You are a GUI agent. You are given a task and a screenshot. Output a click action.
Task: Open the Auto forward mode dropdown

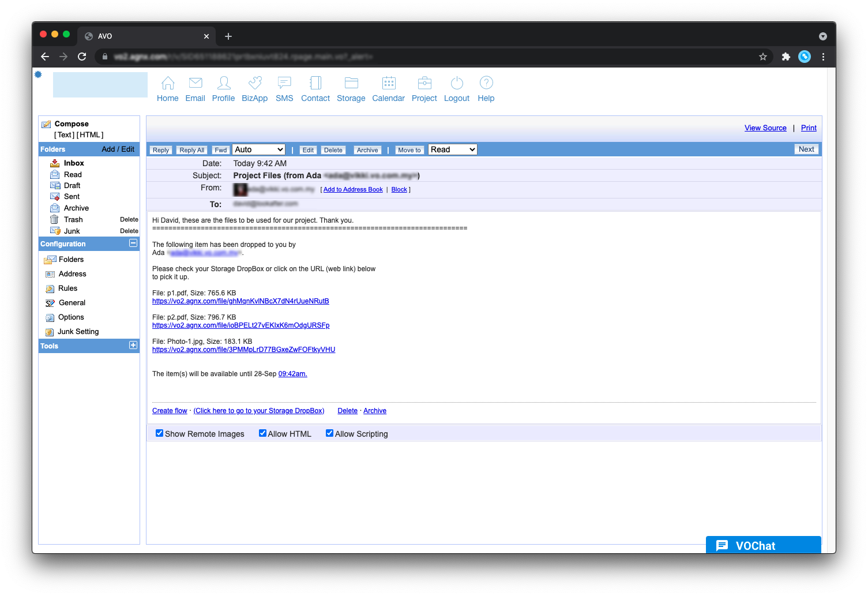pyautogui.click(x=259, y=150)
